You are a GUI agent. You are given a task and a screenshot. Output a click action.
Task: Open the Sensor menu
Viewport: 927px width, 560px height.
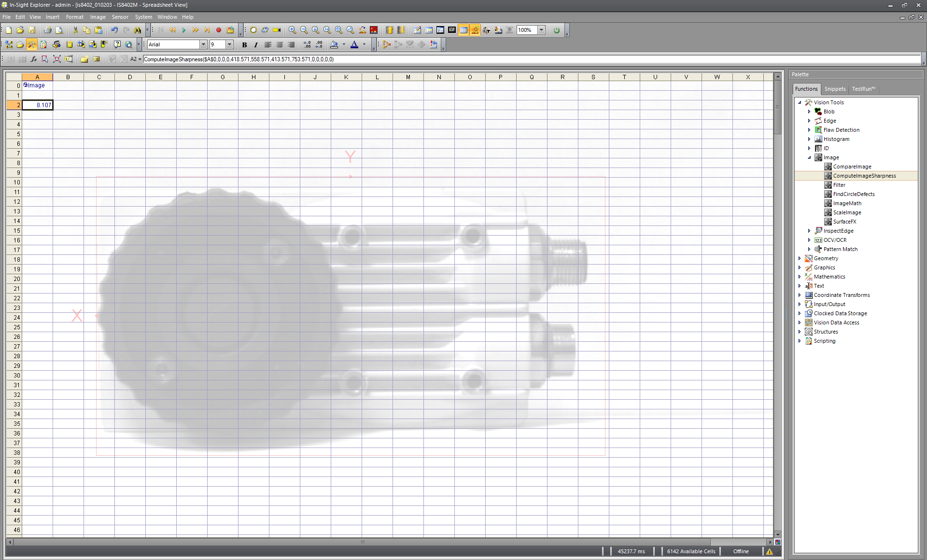point(120,17)
